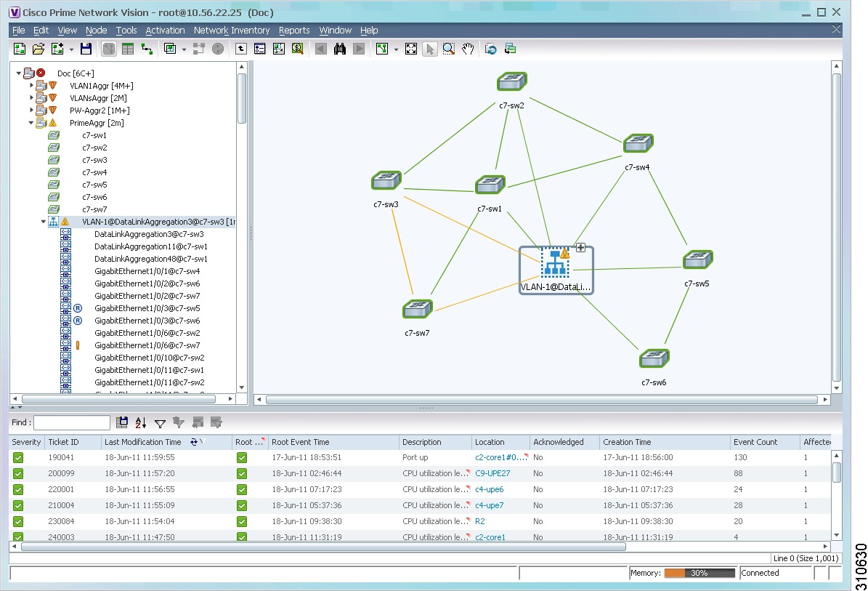The height and width of the screenshot is (591, 868).
Task: Select the c7-sw5 switch icon in the map
Action: (x=697, y=260)
